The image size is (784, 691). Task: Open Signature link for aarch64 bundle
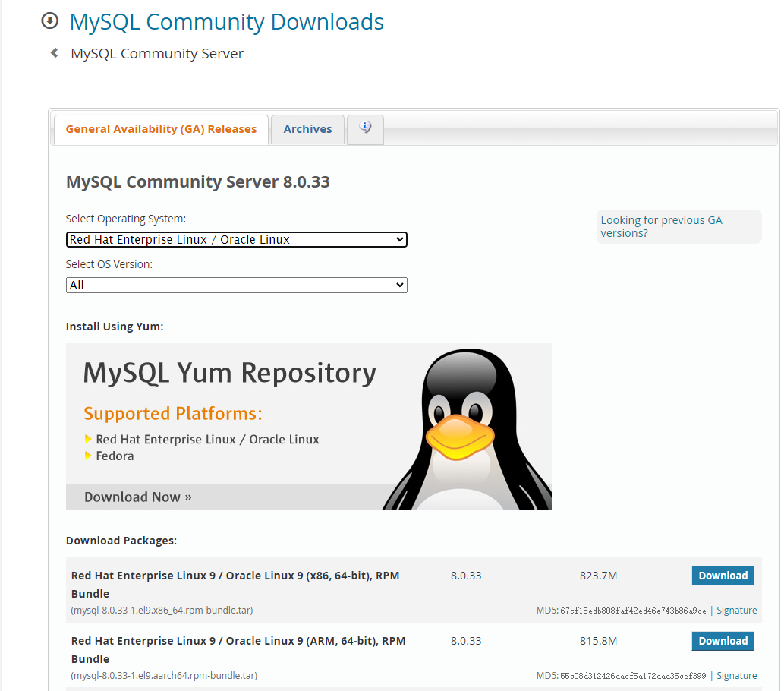(736, 676)
